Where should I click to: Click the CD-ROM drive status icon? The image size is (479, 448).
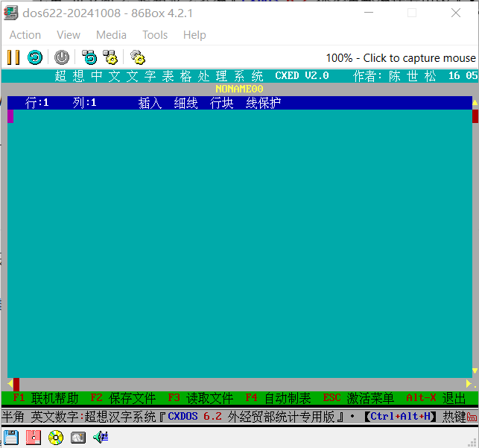click(56, 438)
